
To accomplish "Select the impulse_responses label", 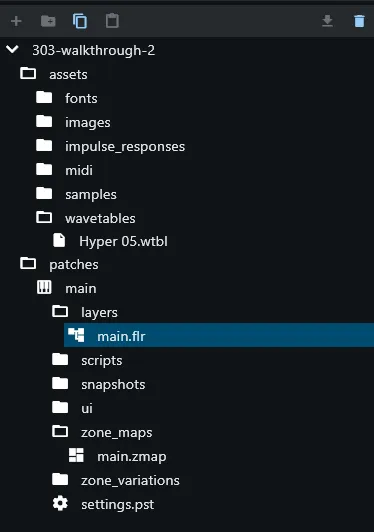I will [x=125, y=147].
